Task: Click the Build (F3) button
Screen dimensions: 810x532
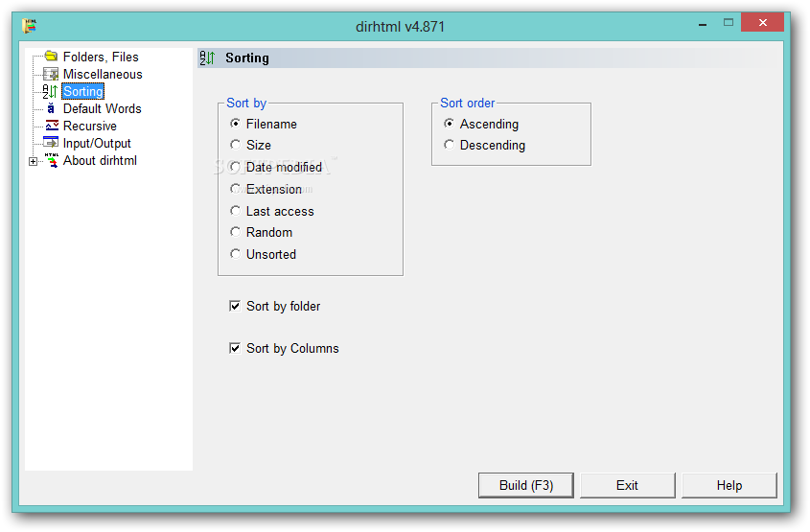Action: [526, 486]
